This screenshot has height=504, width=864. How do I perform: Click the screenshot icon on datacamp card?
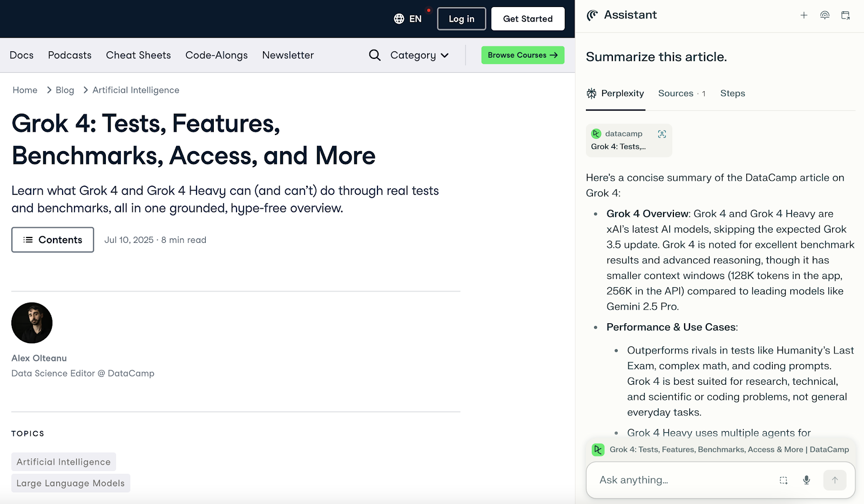point(662,134)
